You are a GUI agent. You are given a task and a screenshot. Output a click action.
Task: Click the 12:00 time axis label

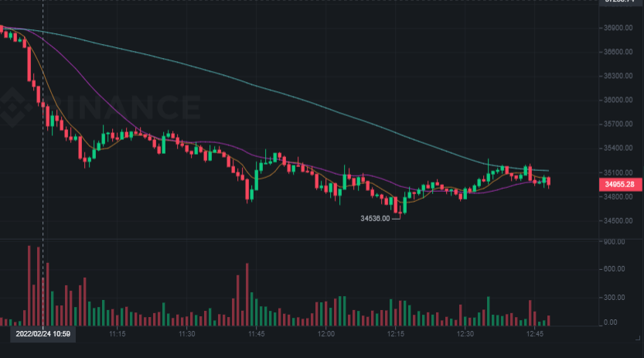[x=325, y=334]
